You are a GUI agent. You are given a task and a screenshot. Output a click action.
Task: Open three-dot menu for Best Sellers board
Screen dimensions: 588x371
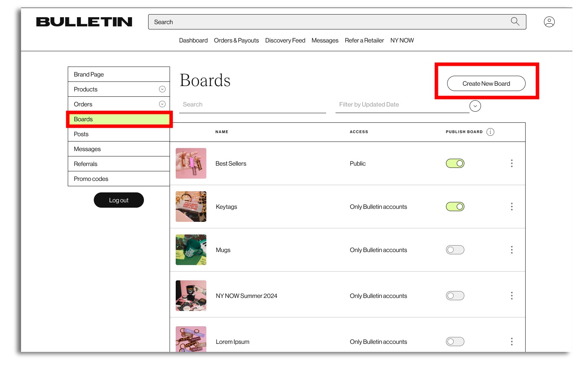click(511, 163)
